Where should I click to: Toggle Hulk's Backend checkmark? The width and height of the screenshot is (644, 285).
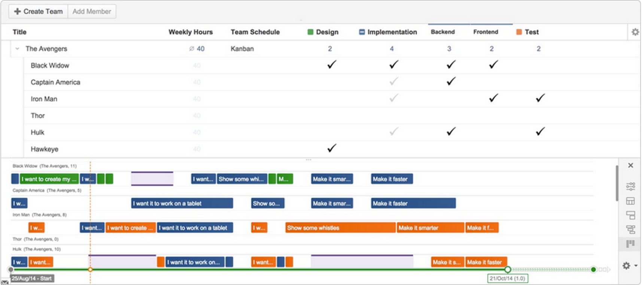click(451, 131)
